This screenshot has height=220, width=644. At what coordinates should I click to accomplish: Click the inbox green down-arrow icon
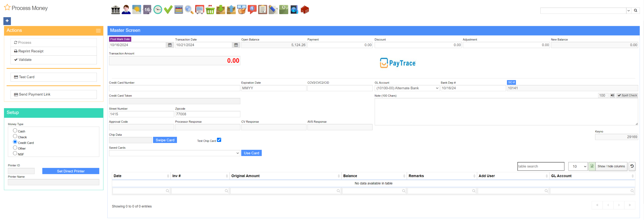click(220, 10)
